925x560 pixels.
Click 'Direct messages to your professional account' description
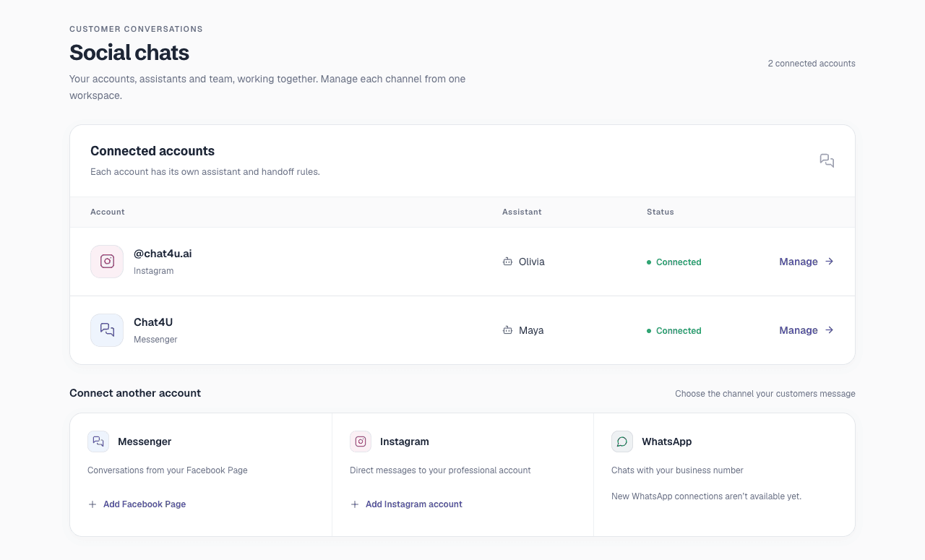(440, 470)
